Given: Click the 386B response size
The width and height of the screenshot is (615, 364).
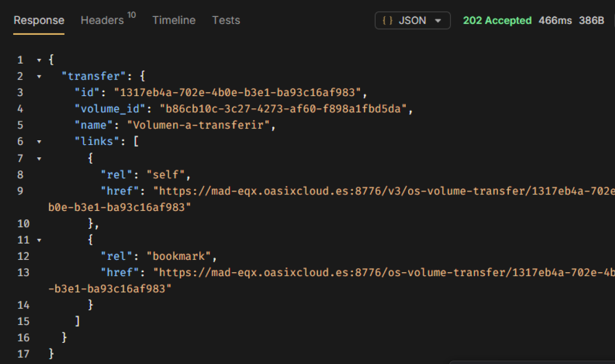Looking at the screenshot, I should point(591,20).
